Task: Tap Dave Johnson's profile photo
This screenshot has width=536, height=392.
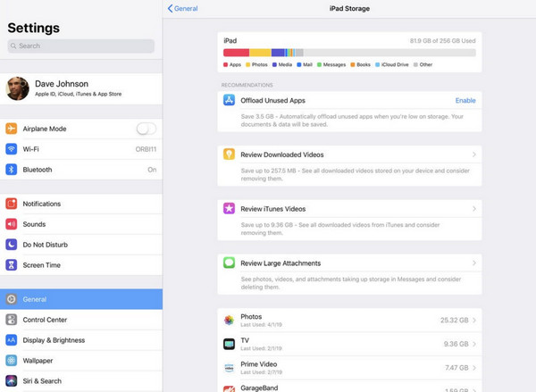Action: [18, 88]
